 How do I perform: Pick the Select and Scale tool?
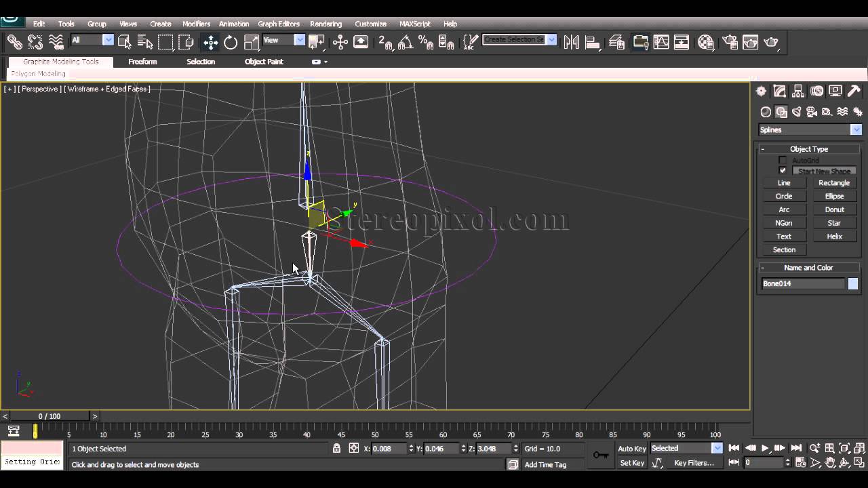click(x=251, y=42)
